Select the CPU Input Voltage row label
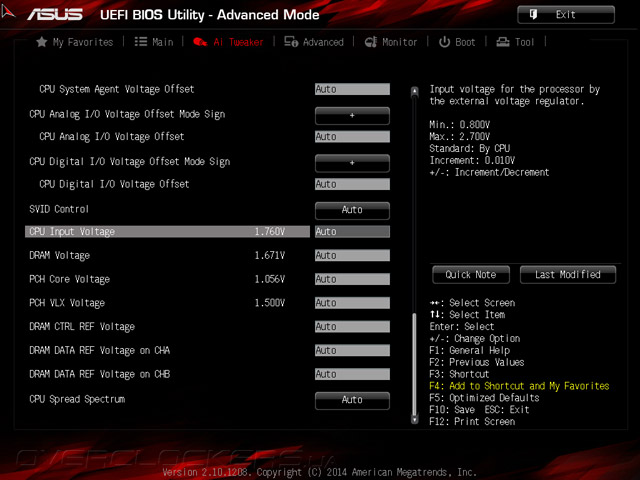The width and height of the screenshot is (640, 480). click(x=72, y=231)
